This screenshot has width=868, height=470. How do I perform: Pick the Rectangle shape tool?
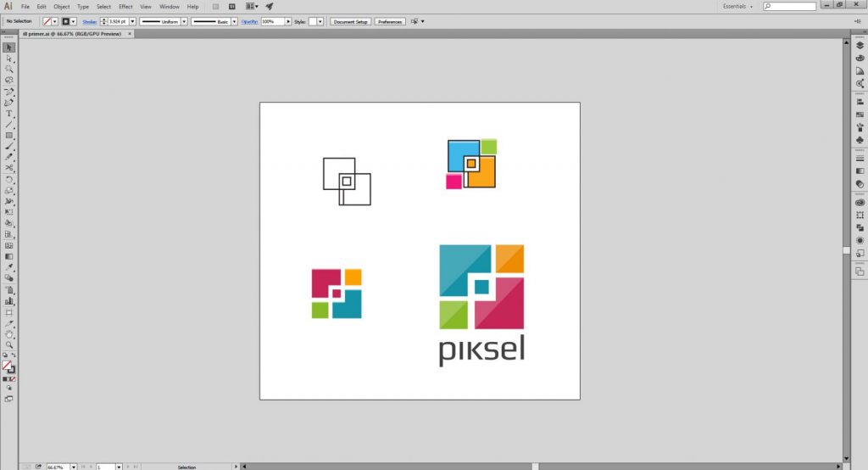[x=9, y=136]
